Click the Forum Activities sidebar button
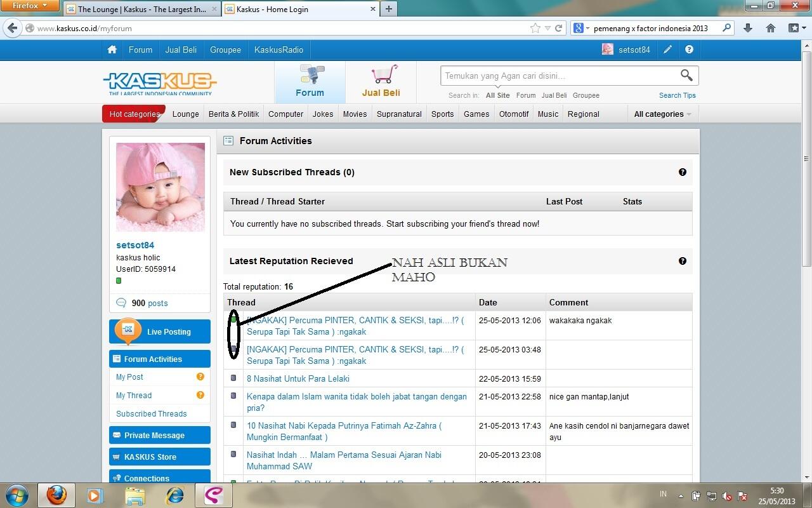The width and height of the screenshot is (812, 508). pyautogui.click(x=160, y=359)
